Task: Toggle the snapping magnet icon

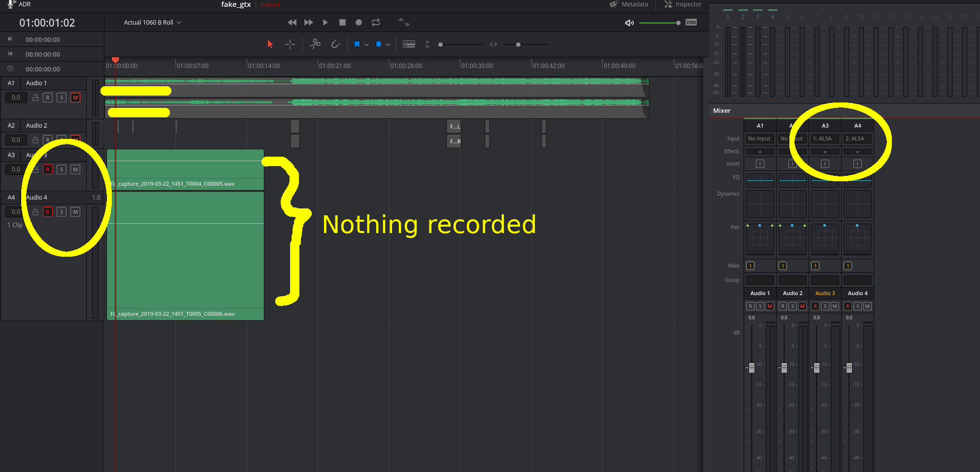Action: coord(335,44)
